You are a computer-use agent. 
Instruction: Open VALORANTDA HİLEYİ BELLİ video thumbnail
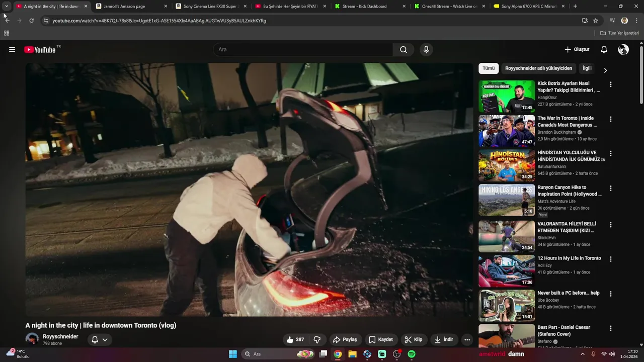(507, 236)
